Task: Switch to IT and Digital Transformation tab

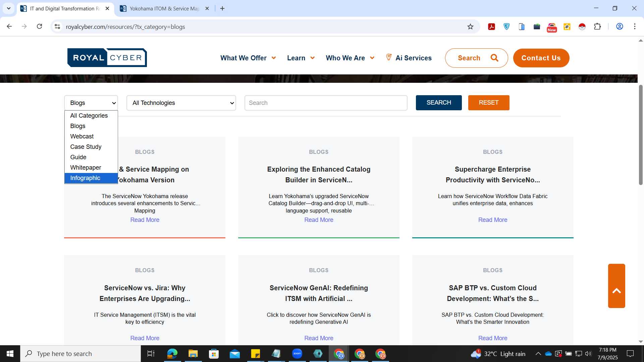Action: 65,8
